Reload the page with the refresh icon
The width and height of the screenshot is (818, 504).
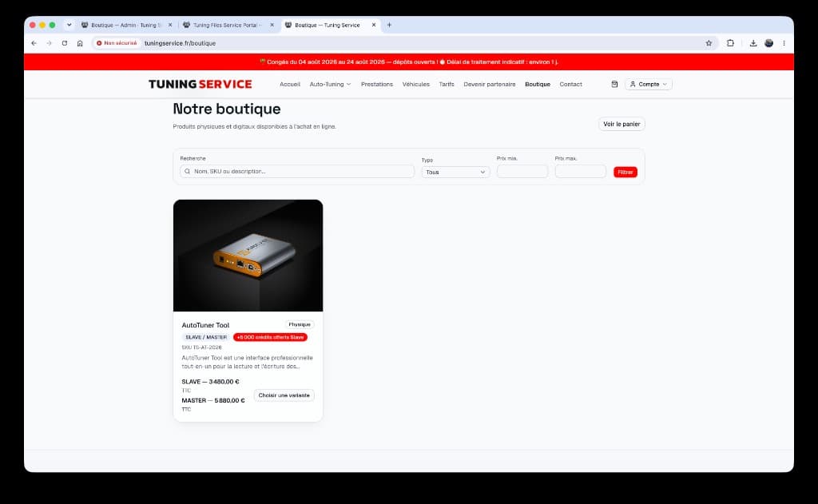click(x=65, y=43)
